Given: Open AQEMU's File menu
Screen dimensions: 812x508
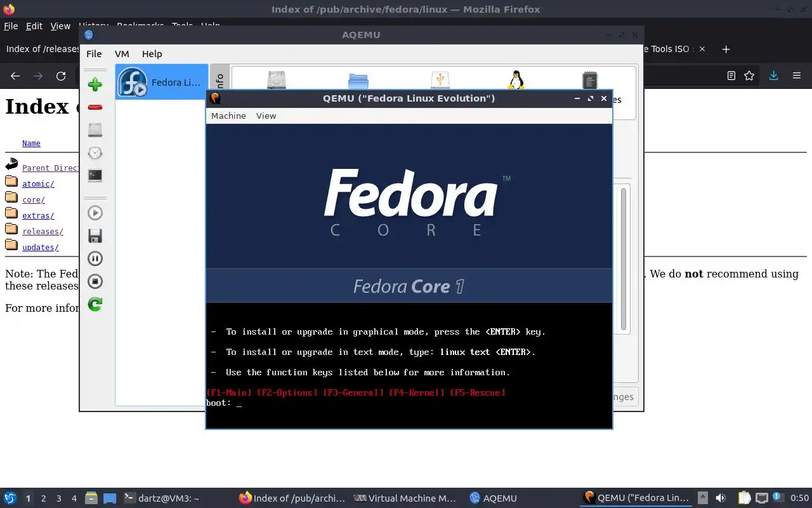Looking at the screenshot, I should pyautogui.click(x=94, y=54).
